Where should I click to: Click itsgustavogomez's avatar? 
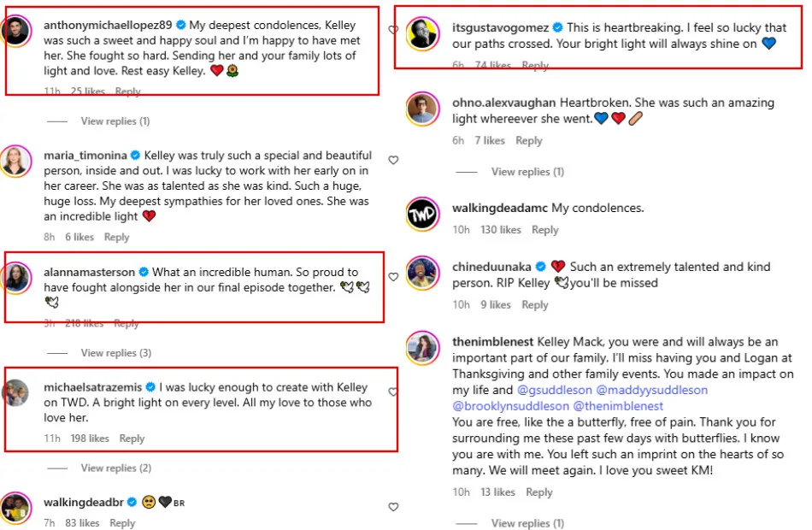coord(422,34)
